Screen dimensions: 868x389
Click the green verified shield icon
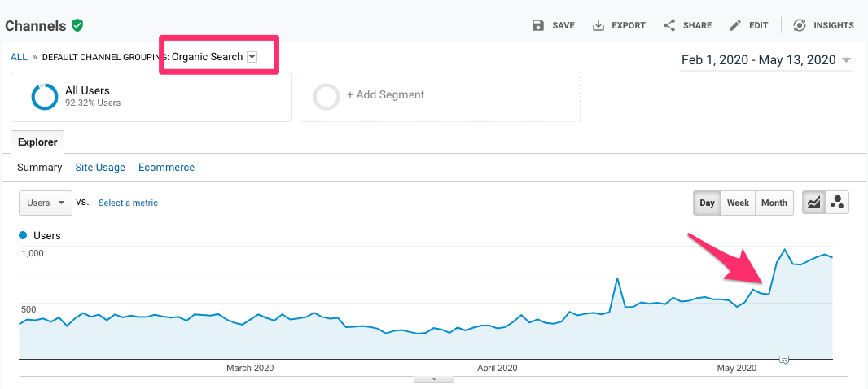tap(77, 25)
